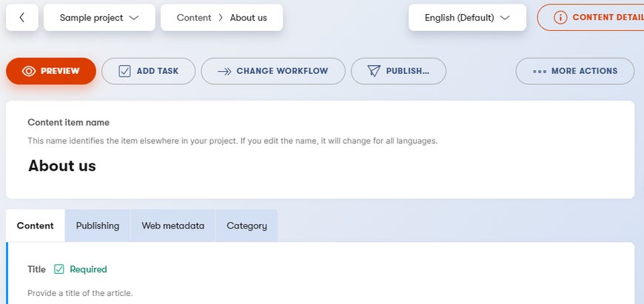This screenshot has width=644, height=304.
Task: Switch to the Publishing tab
Action: point(98,226)
